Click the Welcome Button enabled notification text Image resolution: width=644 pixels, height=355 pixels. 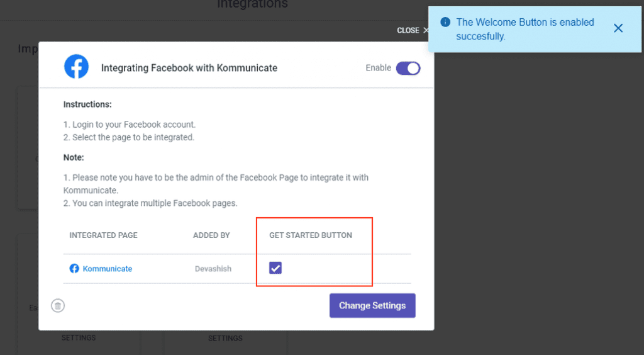pyautogui.click(x=525, y=29)
